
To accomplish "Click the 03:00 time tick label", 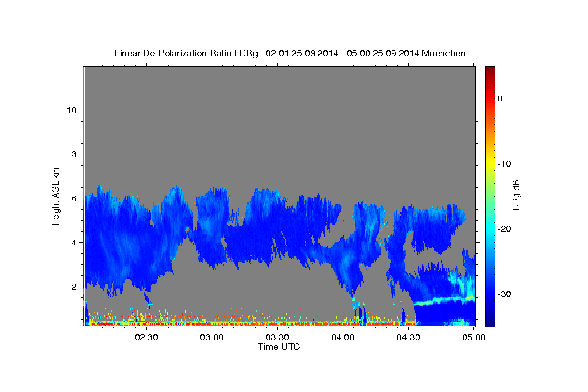I will 212,337.
